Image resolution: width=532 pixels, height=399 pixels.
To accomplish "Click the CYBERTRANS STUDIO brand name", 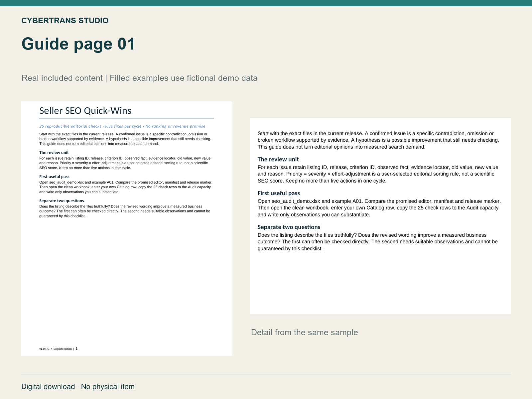I will coord(65,21).
